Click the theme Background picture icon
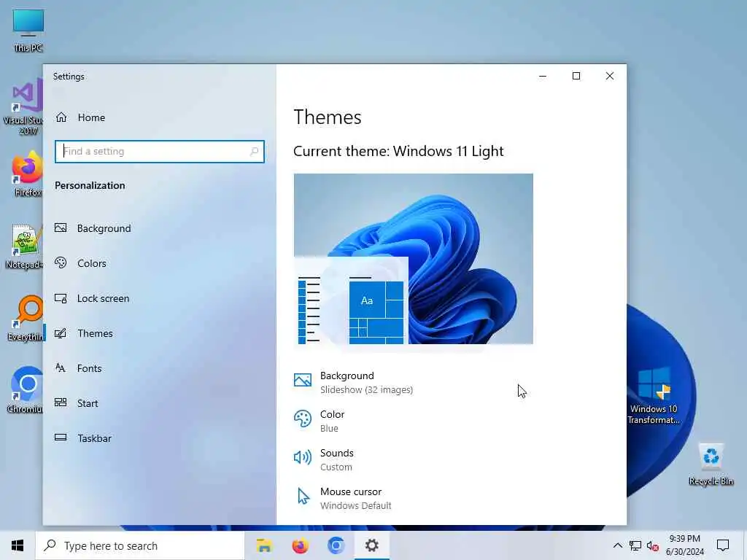 tap(303, 379)
